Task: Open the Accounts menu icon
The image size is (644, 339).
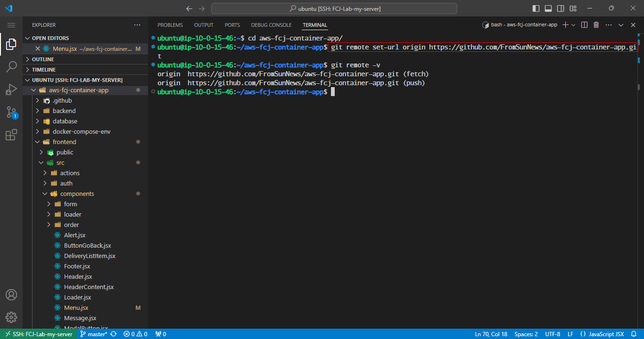Action: pyautogui.click(x=11, y=295)
